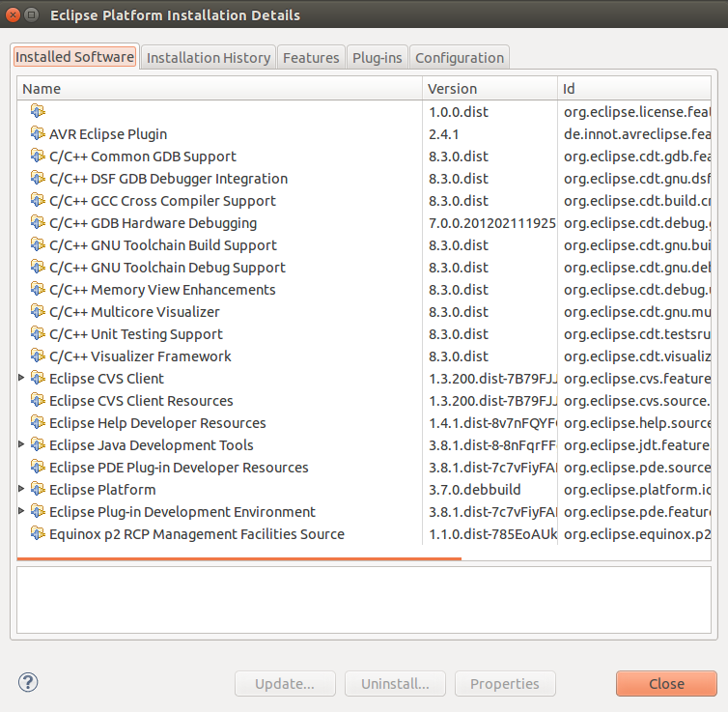
Task: Click the org.eclipse.license id cell
Action: point(637,112)
